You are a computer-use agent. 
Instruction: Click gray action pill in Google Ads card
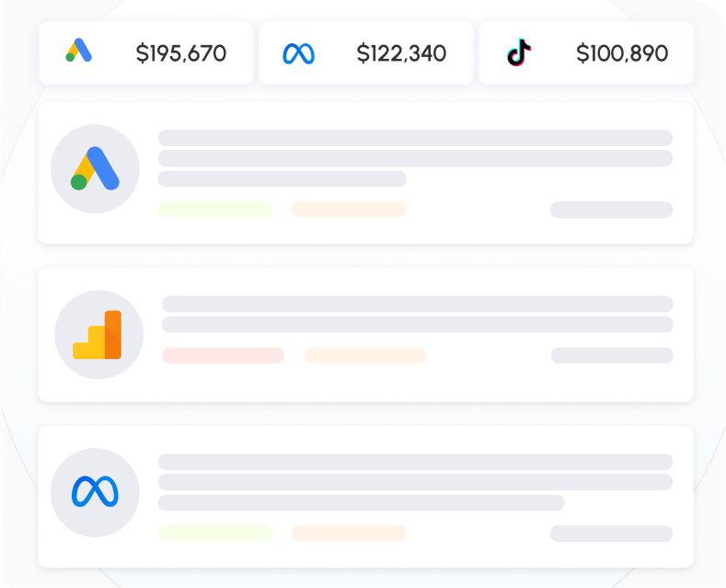point(611,210)
